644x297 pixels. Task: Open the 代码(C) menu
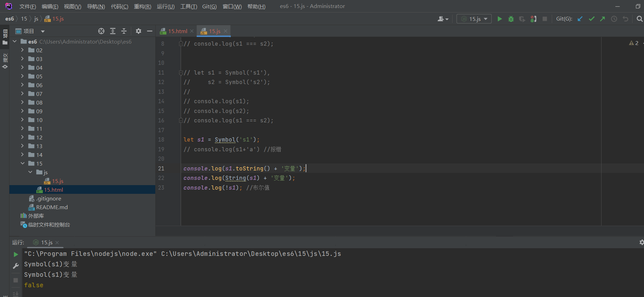pos(119,7)
